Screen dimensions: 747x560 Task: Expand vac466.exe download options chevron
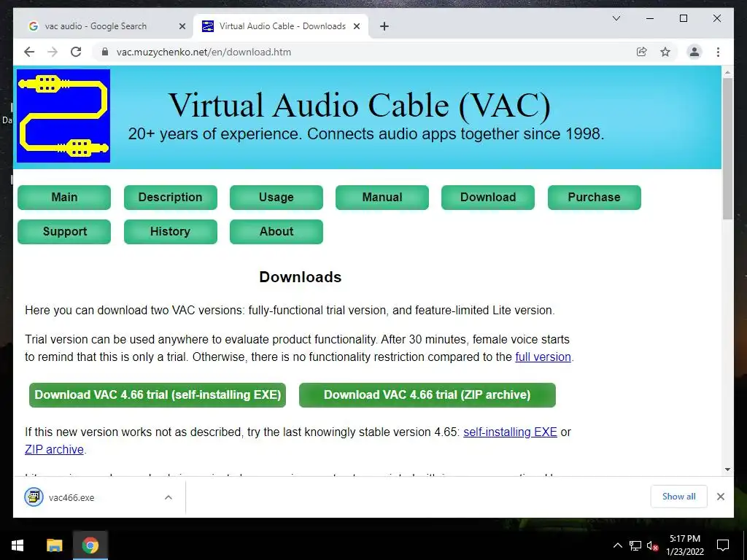(x=169, y=497)
